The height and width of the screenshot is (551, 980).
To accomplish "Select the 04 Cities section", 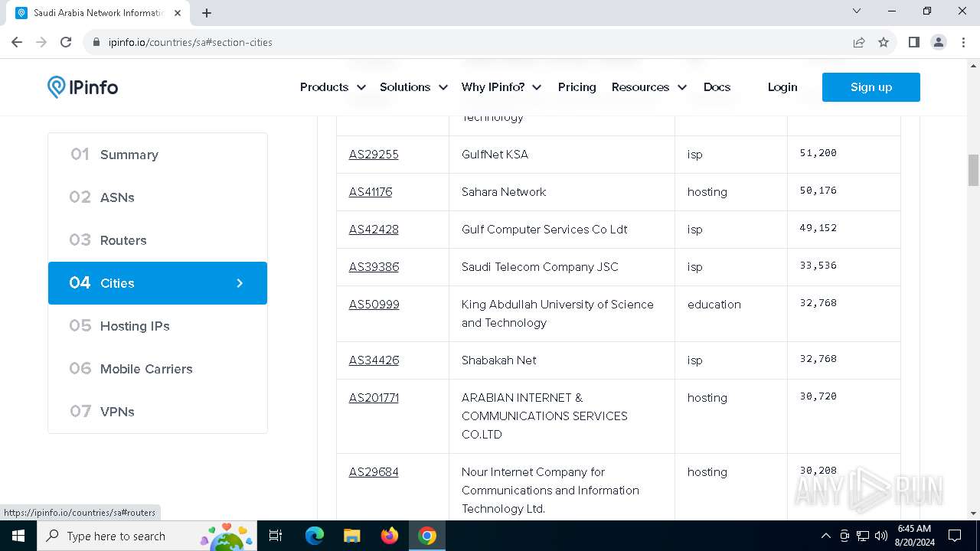I will click(x=158, y=283).
